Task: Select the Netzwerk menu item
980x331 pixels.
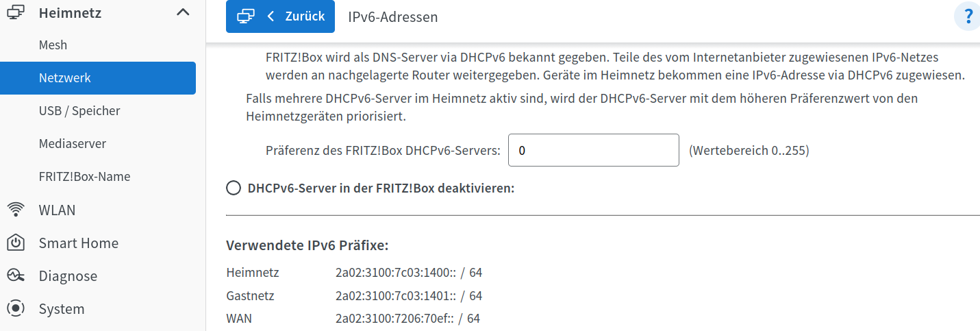Action: [65, 78]
